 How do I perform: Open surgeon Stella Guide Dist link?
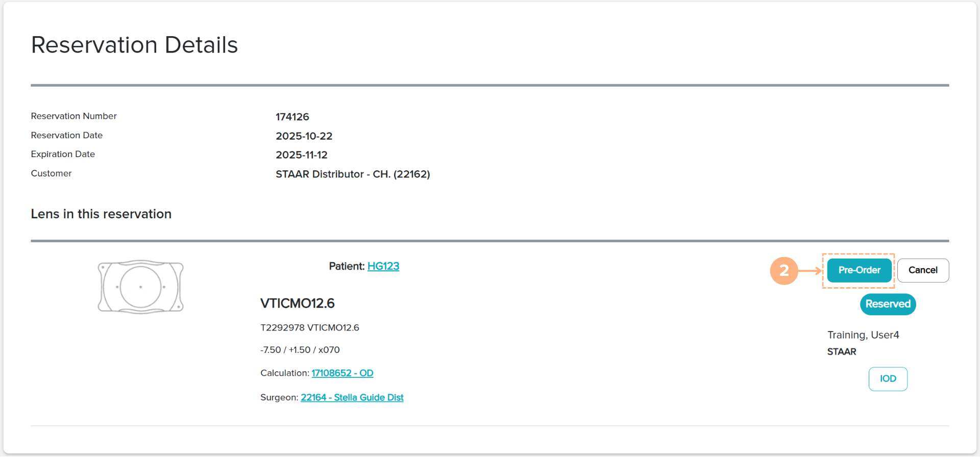tap(352, 398)
